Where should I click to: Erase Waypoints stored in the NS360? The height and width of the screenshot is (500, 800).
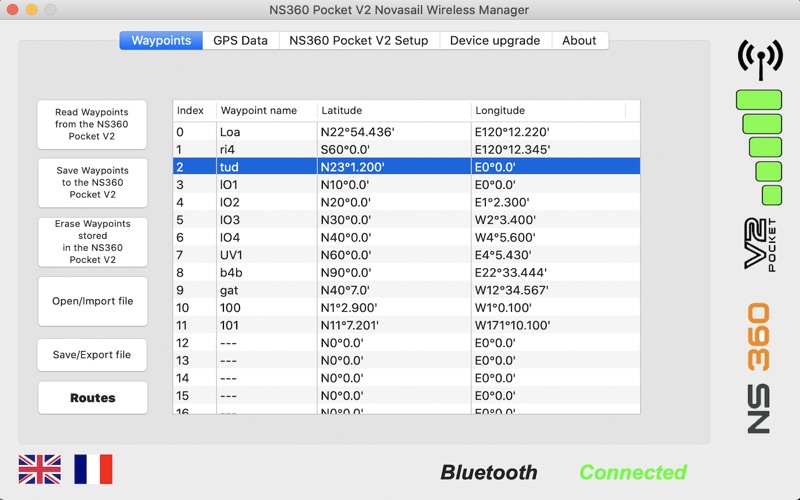pos(92,242)
